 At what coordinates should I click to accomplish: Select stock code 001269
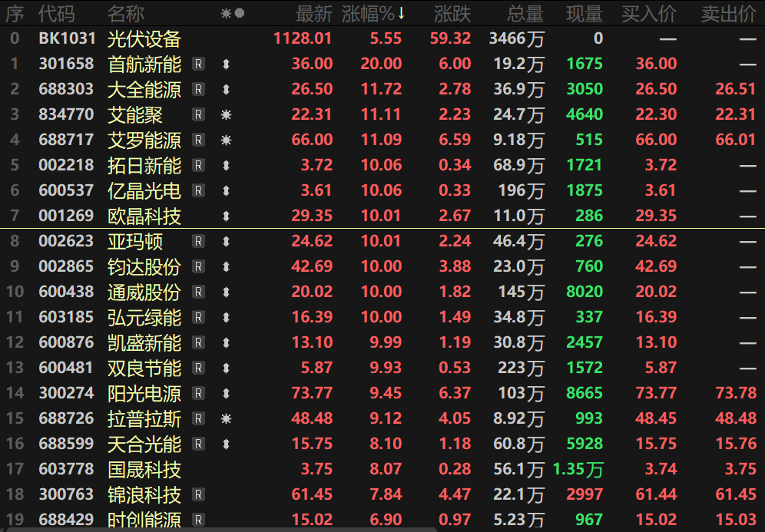point(66,216)
